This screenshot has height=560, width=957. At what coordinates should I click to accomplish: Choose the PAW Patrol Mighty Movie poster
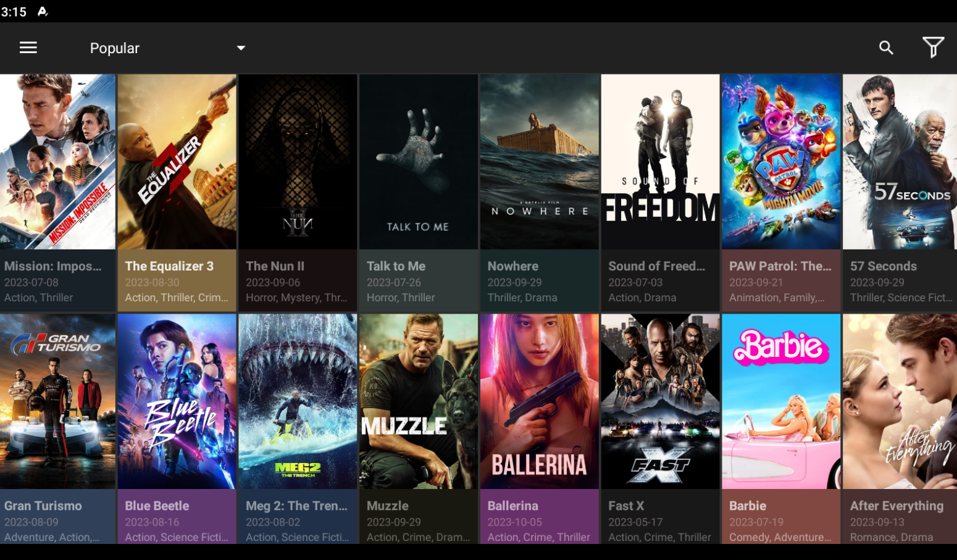(x=782, y=162)
